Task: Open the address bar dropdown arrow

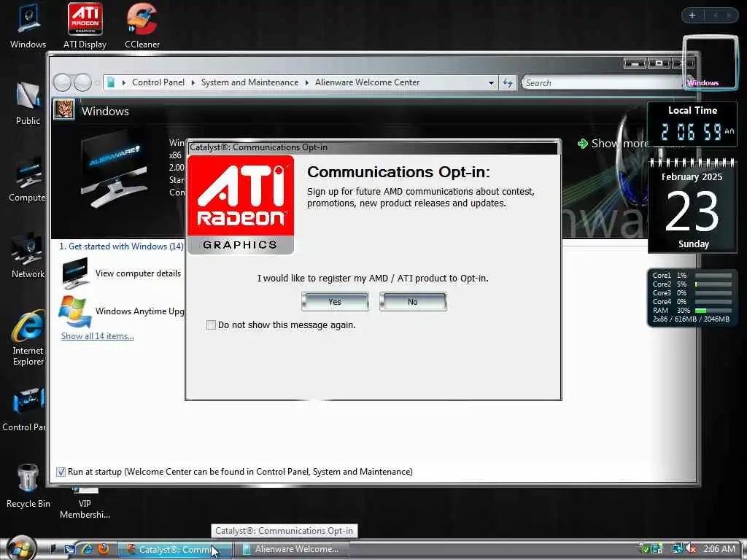Action: pyautogui.click(x=491, y=83)
